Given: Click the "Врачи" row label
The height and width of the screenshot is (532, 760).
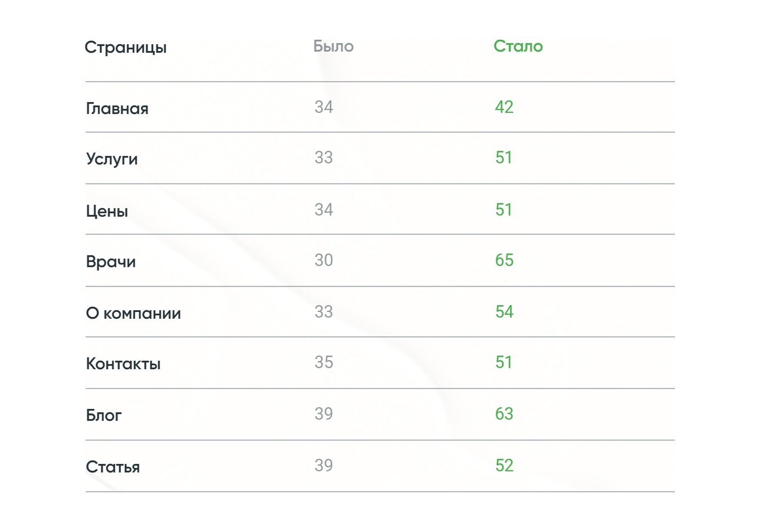Looking at the screenshot, I should point(111,261).
